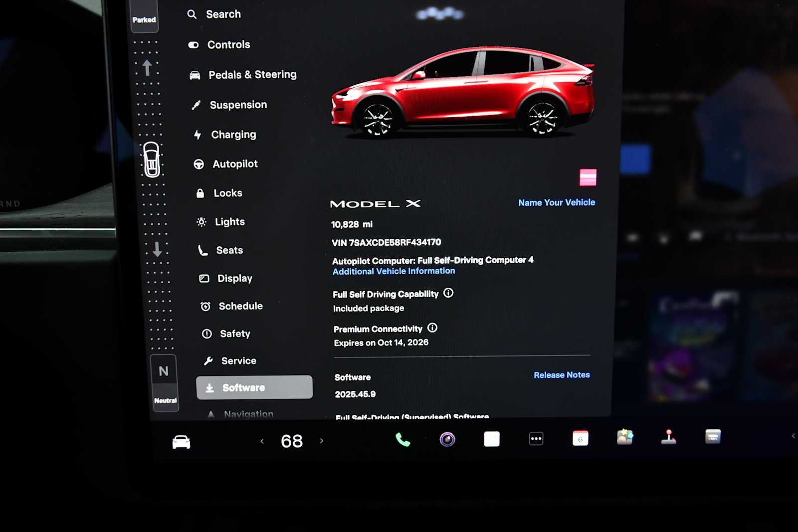Viewport: 798px width, 532px height.
Task: Tap the software version 2025.45.9
Action: pos(356,394)
